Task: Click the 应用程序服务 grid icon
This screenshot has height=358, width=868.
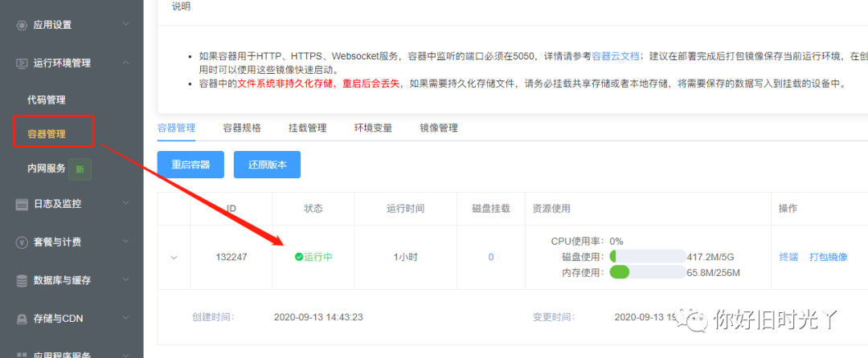Action: click(22, 355)
